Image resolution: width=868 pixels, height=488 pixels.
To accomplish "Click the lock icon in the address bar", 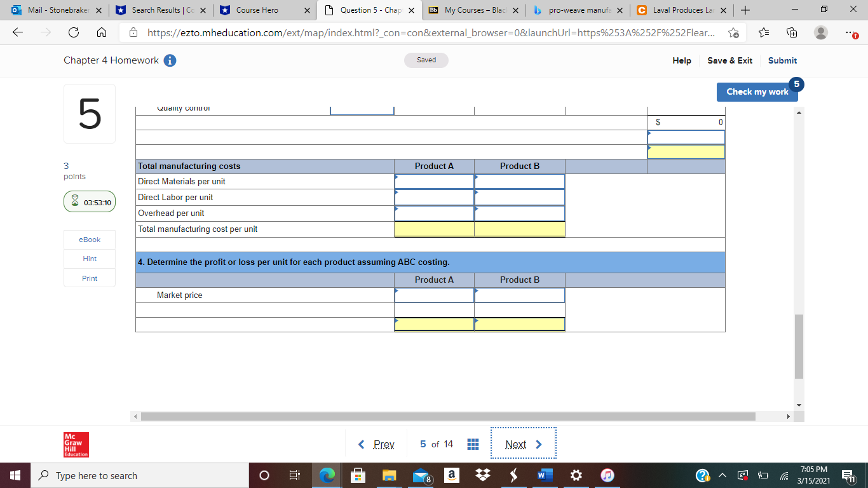I will tap(133, 32).
